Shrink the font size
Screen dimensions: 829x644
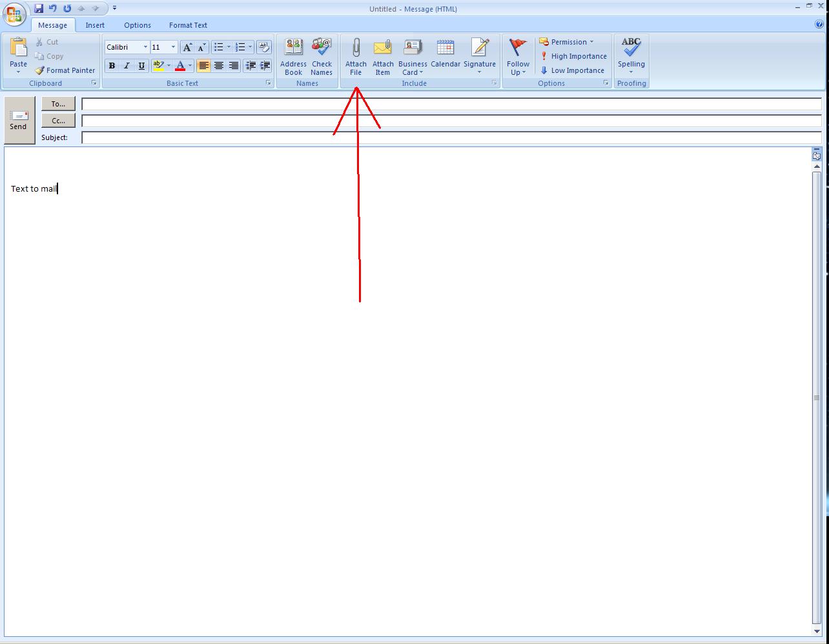pyautogui.click(x=201, y=47)
